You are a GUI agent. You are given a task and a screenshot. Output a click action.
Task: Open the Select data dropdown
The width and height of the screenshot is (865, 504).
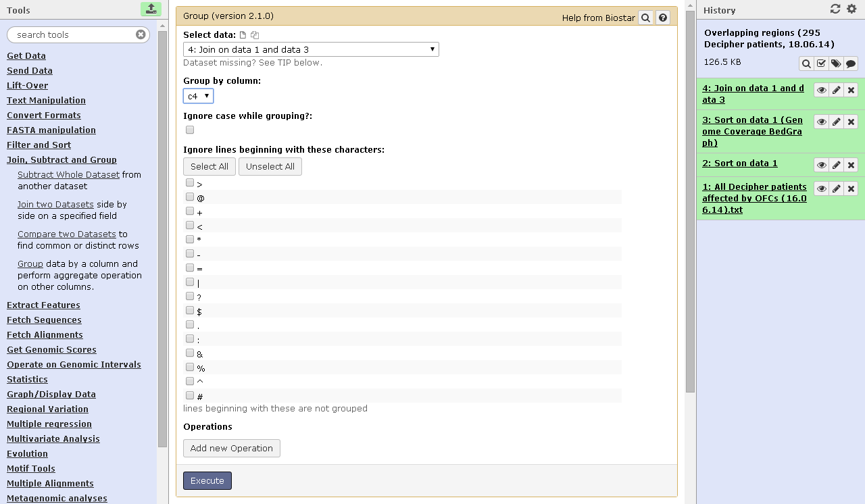[x=311, y=49]
